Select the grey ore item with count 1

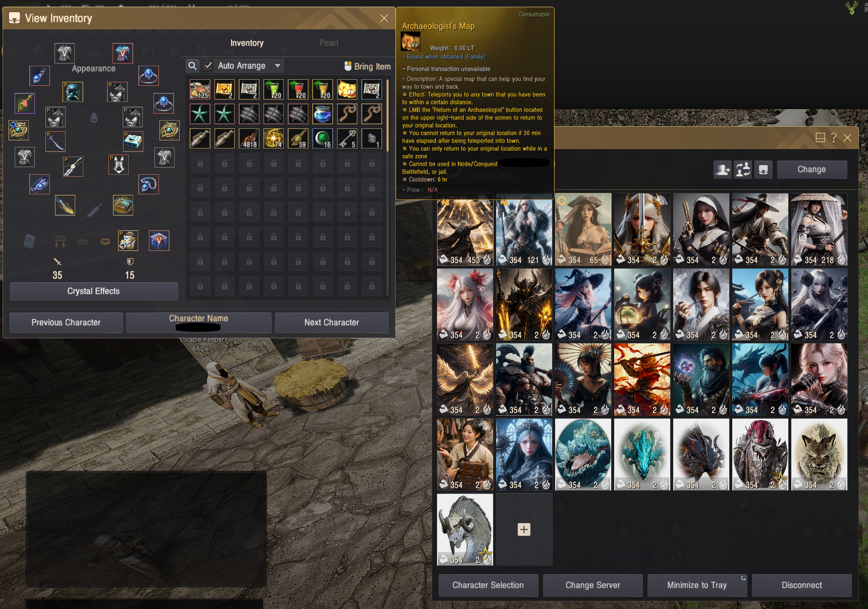click(371, 138)
